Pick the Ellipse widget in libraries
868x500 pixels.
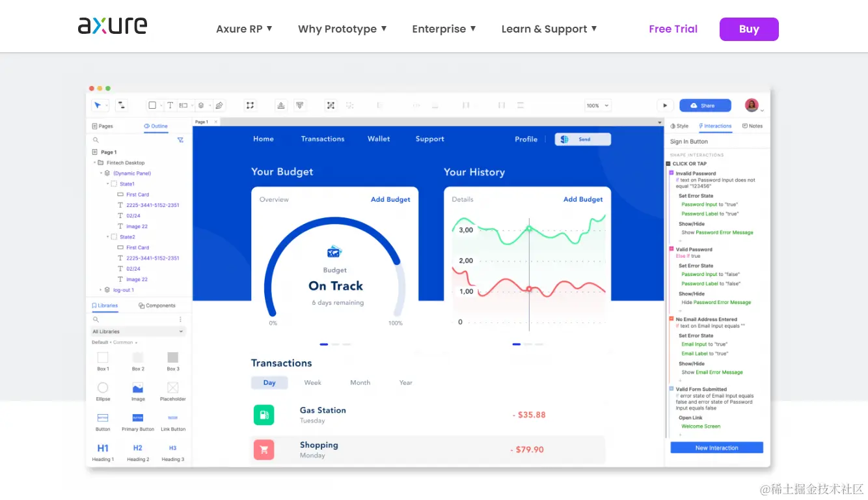(x=103, y=392)
